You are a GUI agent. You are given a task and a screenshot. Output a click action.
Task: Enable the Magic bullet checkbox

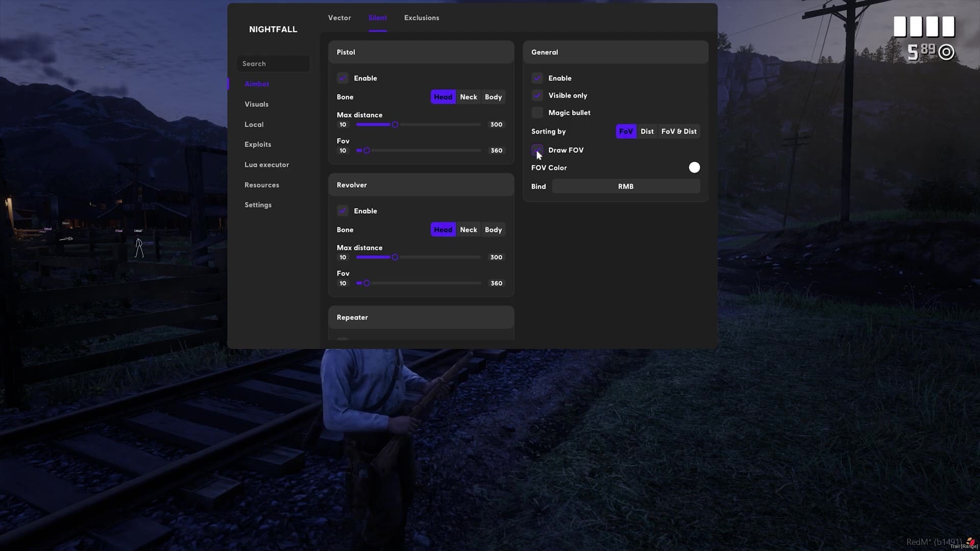[x=537, y=113]
